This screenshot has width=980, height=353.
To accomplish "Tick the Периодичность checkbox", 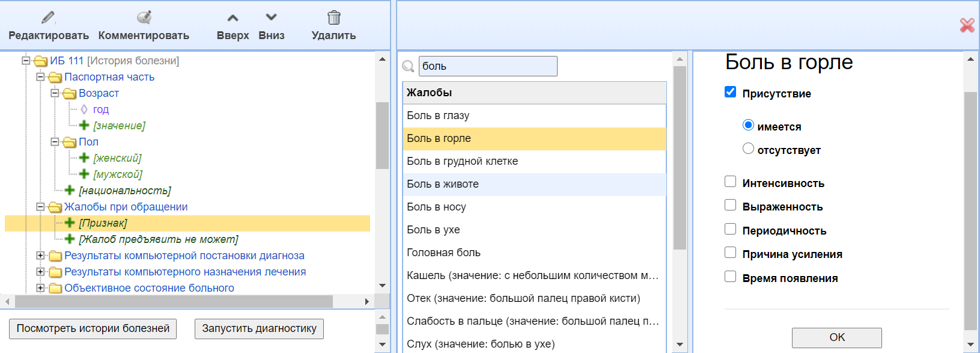I will tap(730, 229).
